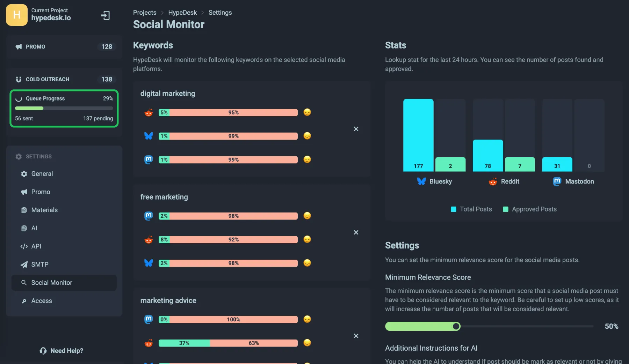Viewport: 629px width, 364px height.
Task: Click the Access key icon in the sidebar
Action: click(23, 300)
